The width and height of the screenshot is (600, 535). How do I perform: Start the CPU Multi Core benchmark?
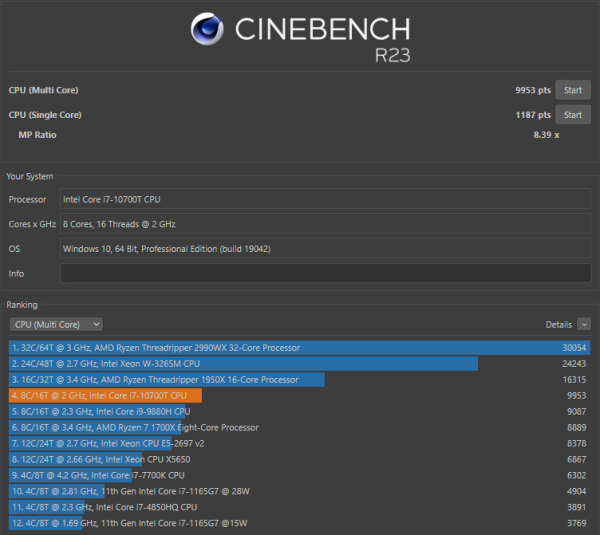(x=572, y=90)
